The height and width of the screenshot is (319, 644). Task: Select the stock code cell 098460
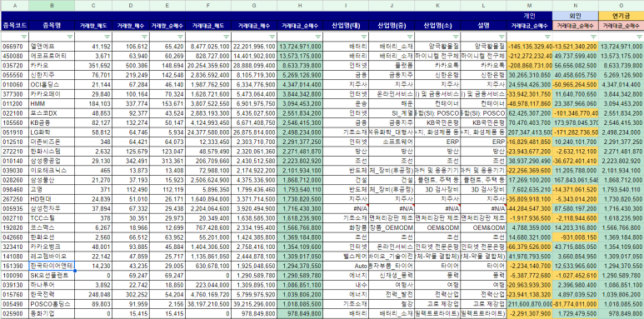point(15,189)
